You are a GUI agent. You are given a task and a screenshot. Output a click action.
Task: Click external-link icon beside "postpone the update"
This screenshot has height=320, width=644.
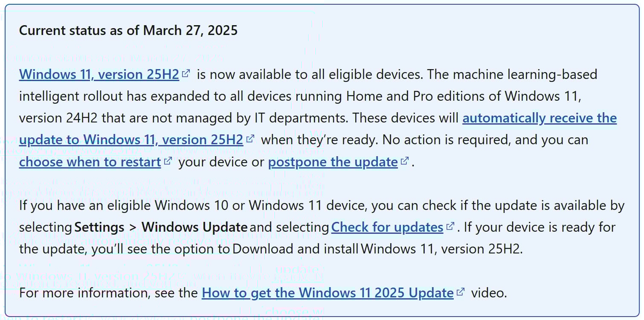click(405, 161)
